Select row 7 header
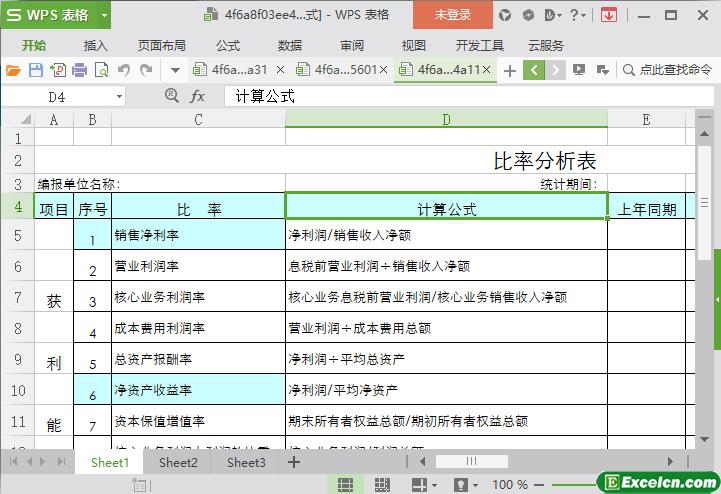Image resolution: width=721 pixels, height=494 pixels. 17,297
